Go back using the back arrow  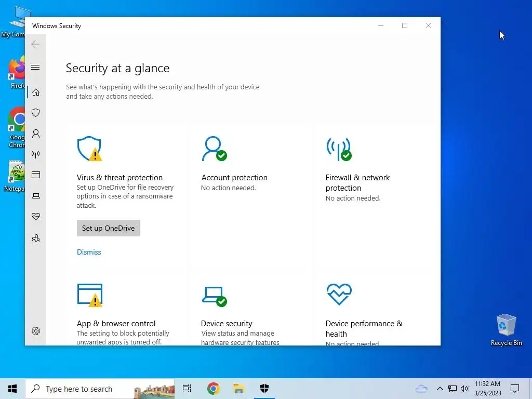click(35, 44)
